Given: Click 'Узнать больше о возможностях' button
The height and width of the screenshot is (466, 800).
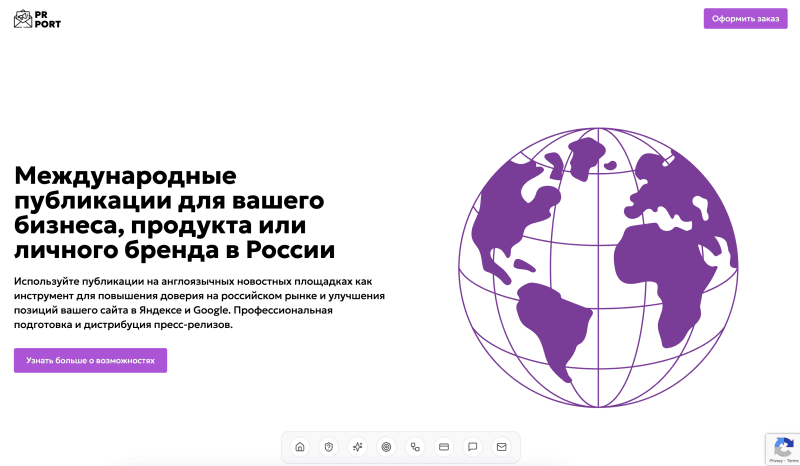Looking at the screenshot, I should click(90, 360).
